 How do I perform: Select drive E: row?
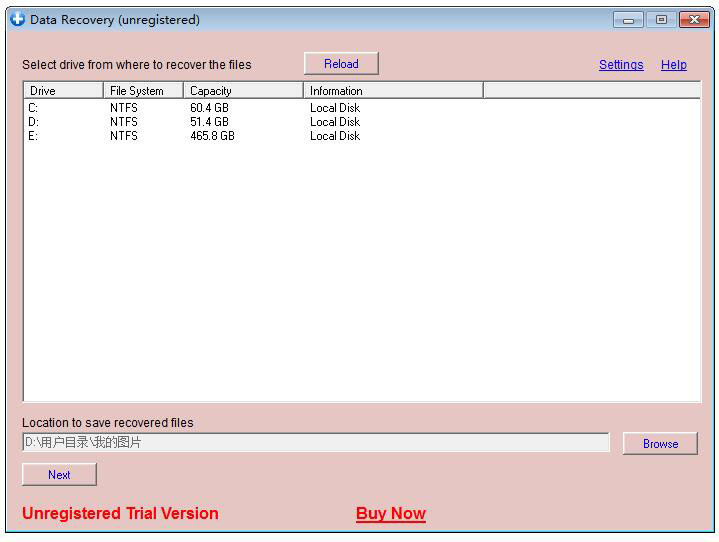pyautogui.click(x=33, y=136)
